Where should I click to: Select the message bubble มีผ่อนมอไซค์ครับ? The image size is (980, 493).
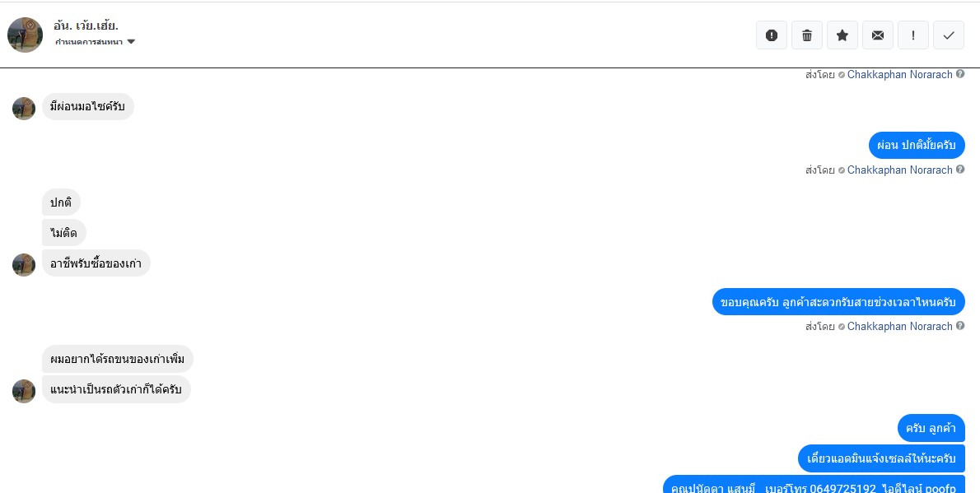pos(88,107)
